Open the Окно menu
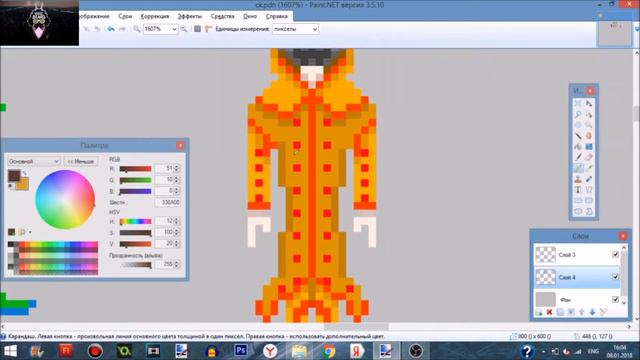Screen dimensions: 640x360 [x=250, y=16]
